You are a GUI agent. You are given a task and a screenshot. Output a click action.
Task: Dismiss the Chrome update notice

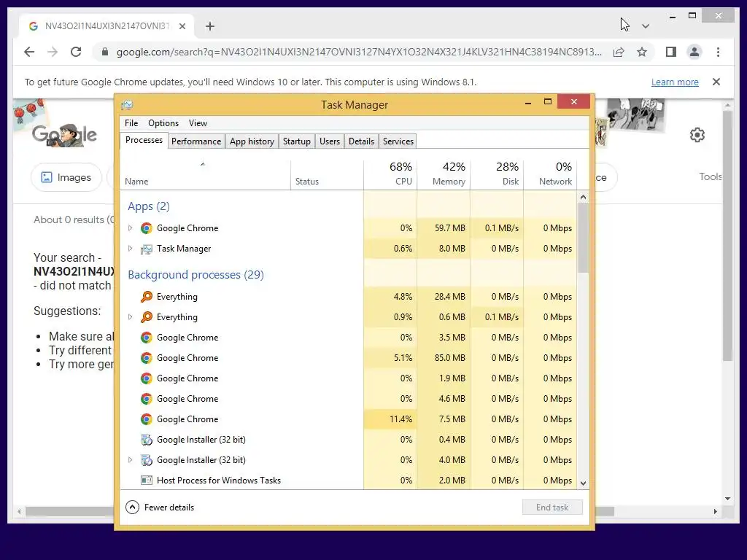(716, 82)
